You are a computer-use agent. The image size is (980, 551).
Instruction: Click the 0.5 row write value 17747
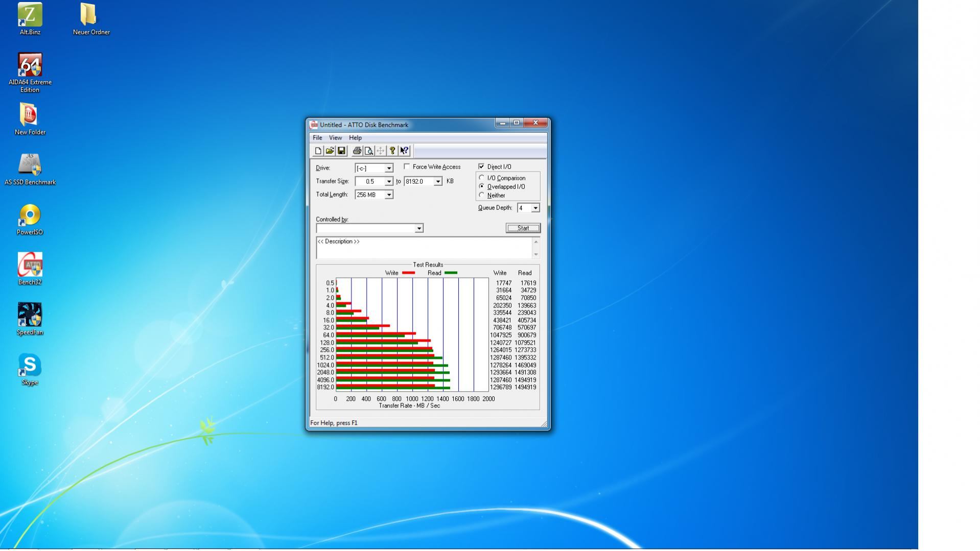pyautogui.click(x=504, y=283)
